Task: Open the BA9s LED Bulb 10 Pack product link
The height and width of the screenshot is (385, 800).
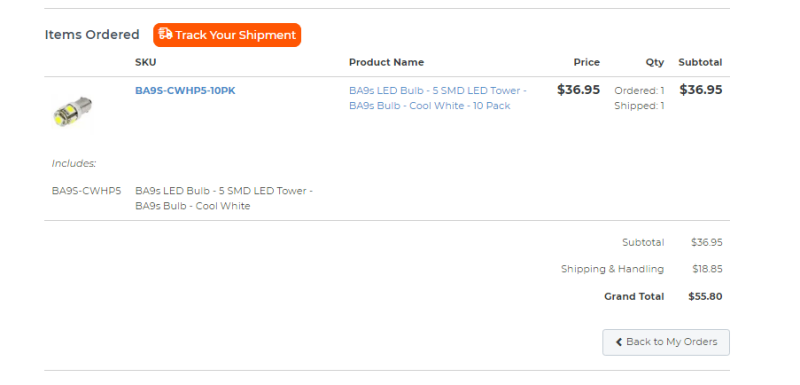Action: [x=438, y=98]
